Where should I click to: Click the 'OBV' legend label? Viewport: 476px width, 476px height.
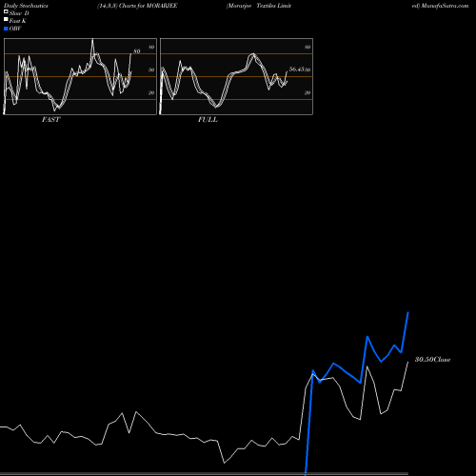click(x=15, y=29)
